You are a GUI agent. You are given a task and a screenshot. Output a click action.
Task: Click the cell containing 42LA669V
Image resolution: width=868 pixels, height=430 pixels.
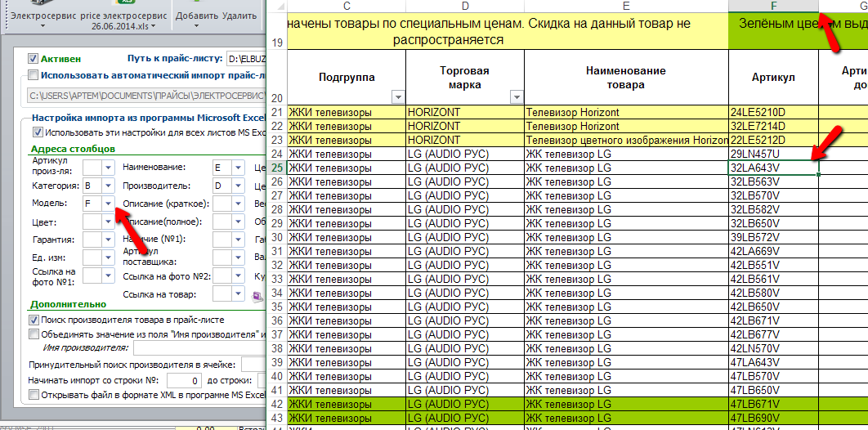(x=773, y=251)
